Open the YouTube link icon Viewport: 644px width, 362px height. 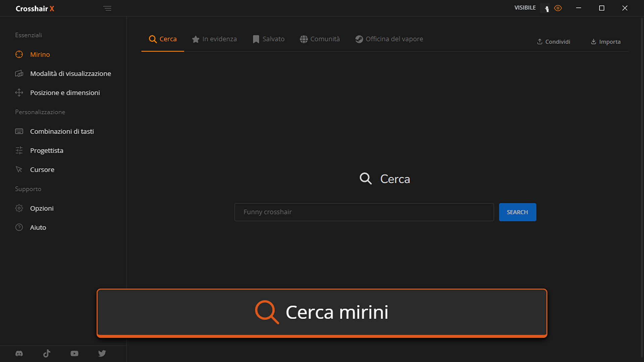click(x=74, y=353)
